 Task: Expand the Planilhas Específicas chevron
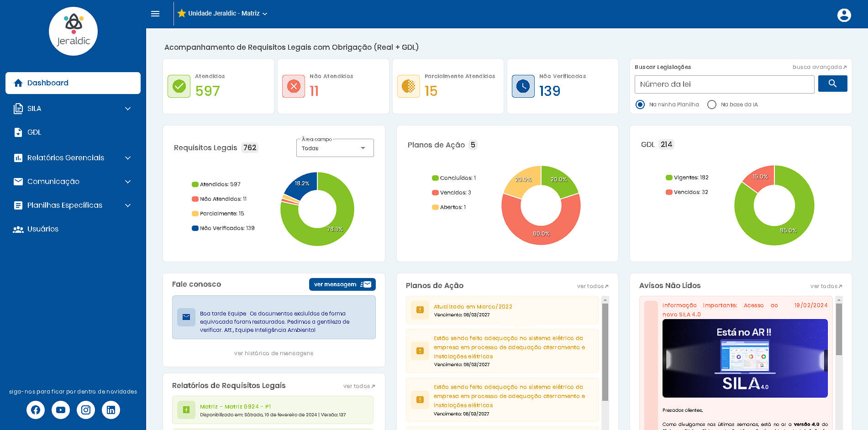pos(128,205)
